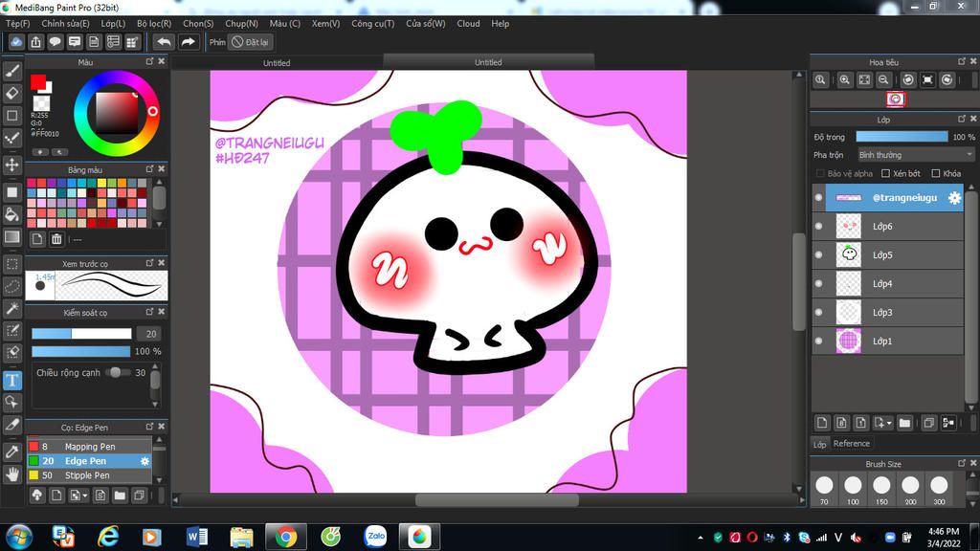Switch to the Reference tab
Viewport: 980px width, 551px height.
[851, 444]
